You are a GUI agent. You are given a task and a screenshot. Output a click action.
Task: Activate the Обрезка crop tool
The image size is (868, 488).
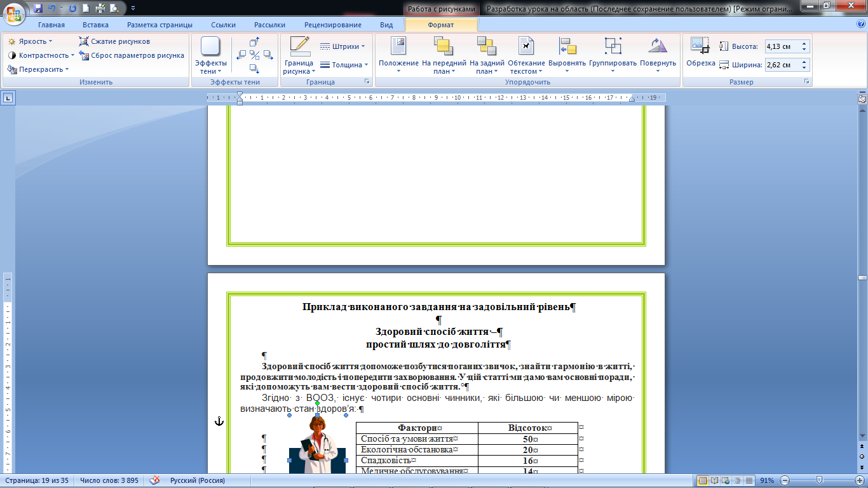700,53
